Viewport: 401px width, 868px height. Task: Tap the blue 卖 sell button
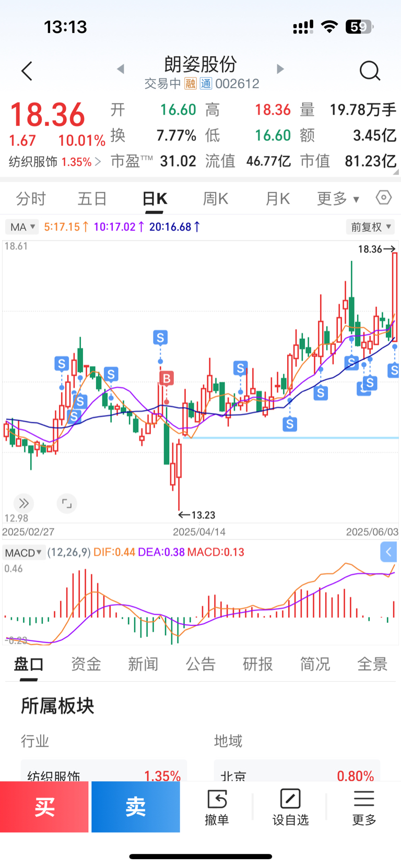136,807
